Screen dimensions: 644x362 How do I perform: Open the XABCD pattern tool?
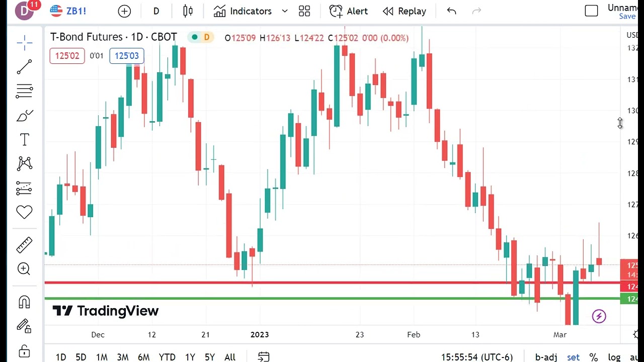coord(24,163)
